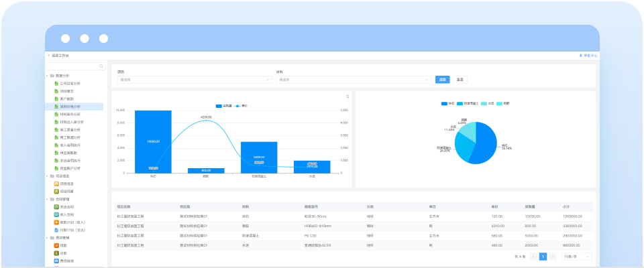
Task: Click the green icon for 供应商账款
Action: point(56,153)
